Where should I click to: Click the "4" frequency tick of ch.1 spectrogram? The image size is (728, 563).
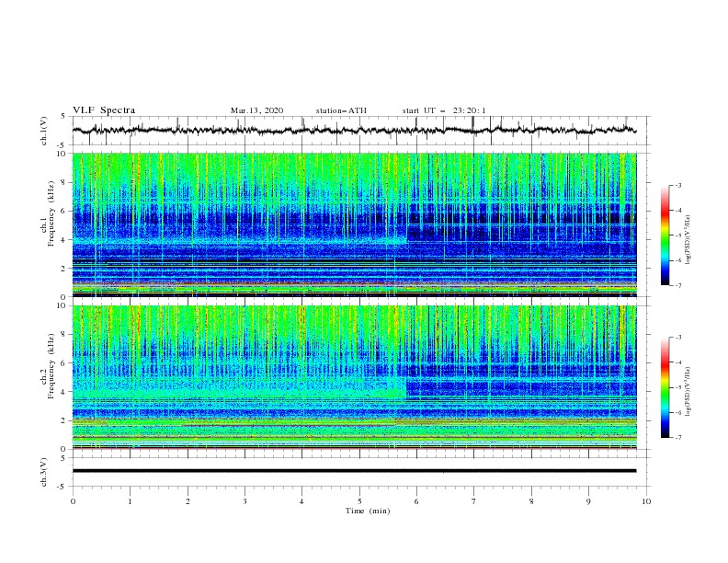coord(65,240)
